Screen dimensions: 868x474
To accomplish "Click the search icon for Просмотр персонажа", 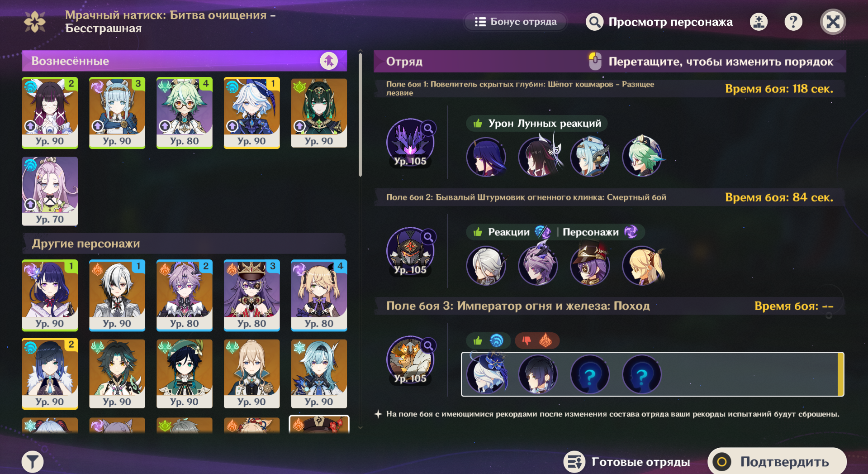I will [x=595, y=22].
